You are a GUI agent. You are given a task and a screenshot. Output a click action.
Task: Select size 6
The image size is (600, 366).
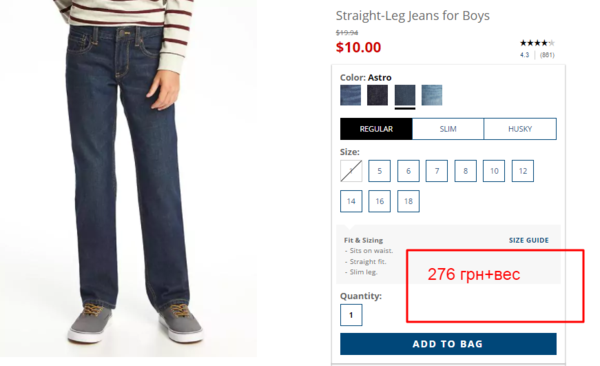[x=408, y=171]
